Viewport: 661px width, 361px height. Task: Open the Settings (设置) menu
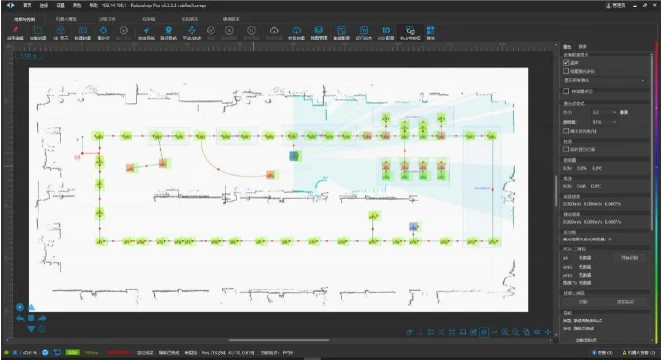(60, 5)
